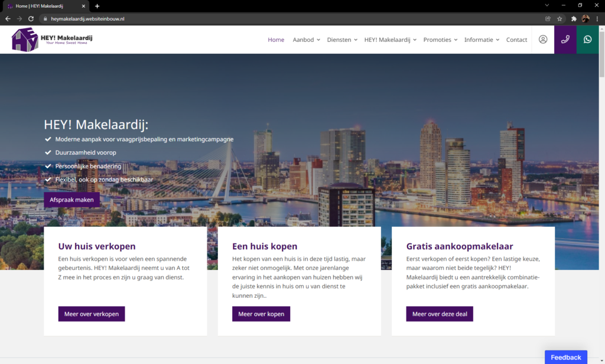The image size is (605, 364).
Task: Open a new browser tab
Action: click(x=97, y=6)
